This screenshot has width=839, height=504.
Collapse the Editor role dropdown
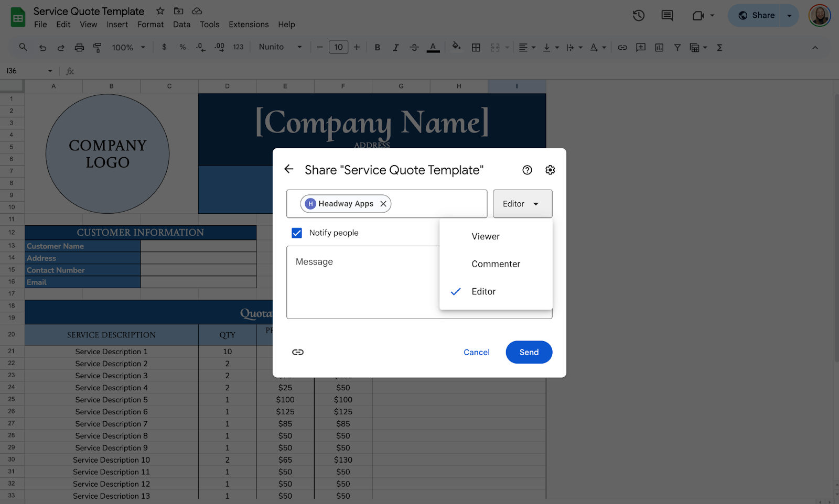[522, 204]
